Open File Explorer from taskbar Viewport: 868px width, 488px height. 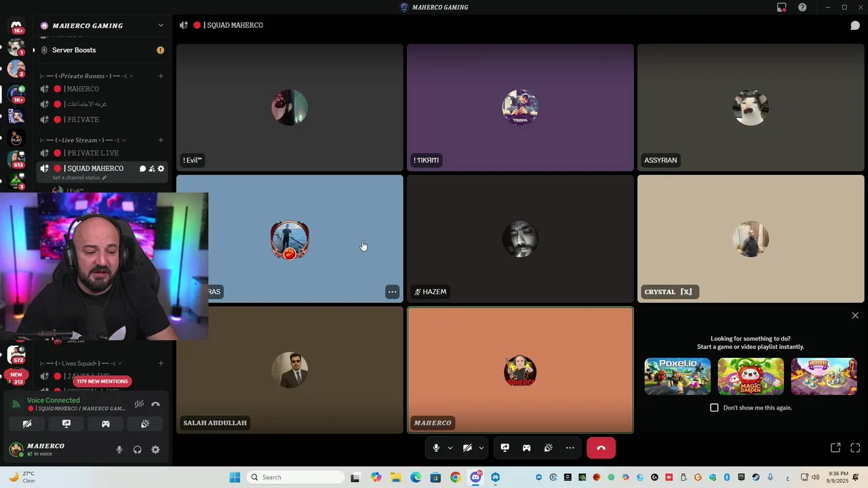tap(395, 477)
